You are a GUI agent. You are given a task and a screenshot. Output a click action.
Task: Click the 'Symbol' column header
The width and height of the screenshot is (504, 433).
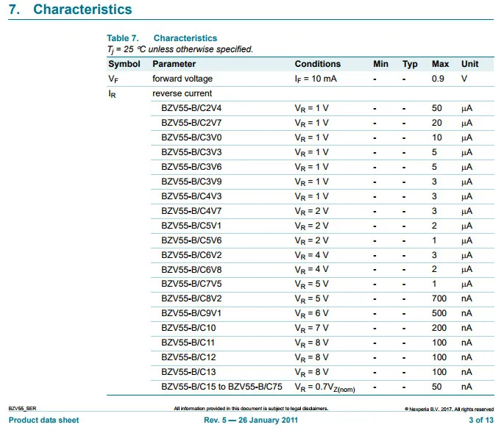[124, 64]
